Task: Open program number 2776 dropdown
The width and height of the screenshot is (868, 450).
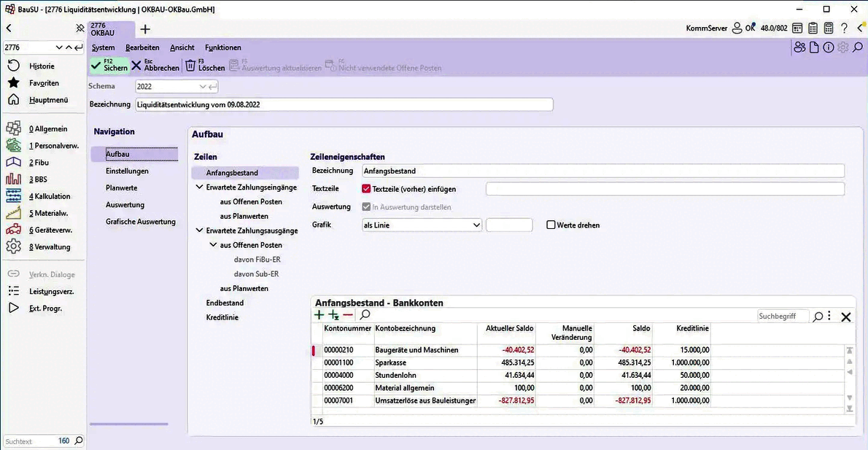Action: (58, 47)
